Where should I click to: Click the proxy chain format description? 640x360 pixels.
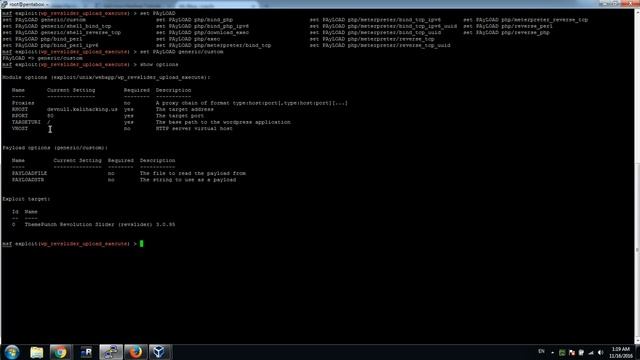[x=252, y=103]
